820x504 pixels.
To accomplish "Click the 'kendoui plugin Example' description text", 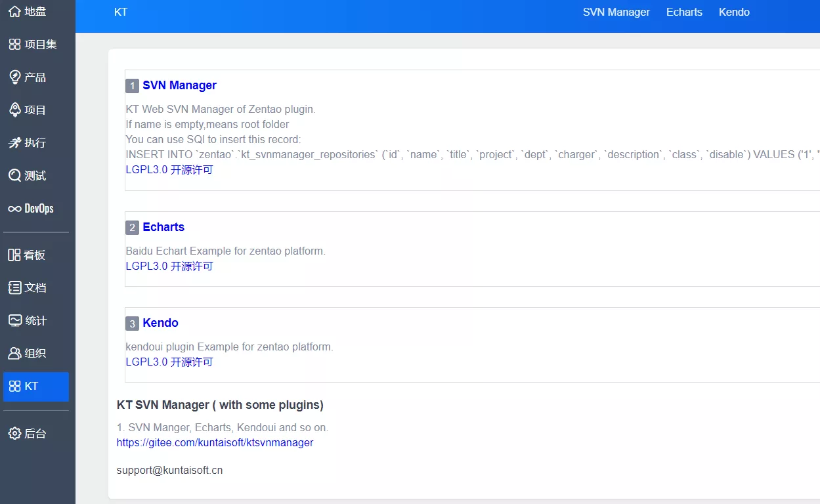I will (x=229, y=347).
